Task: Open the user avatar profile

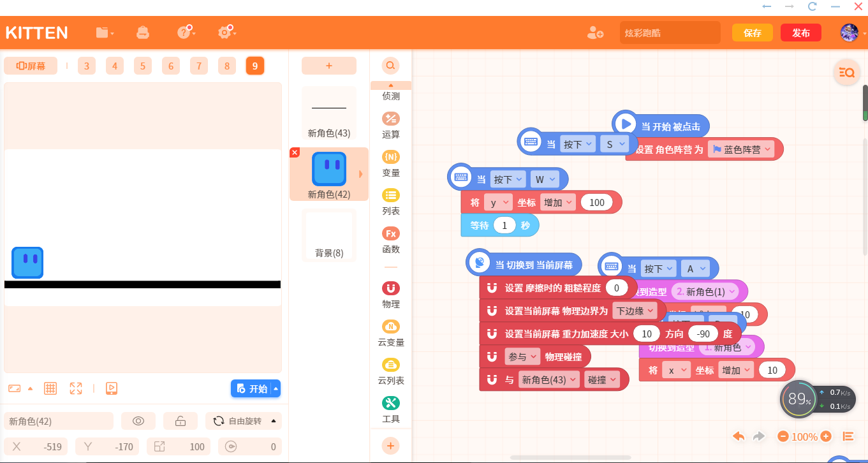Action: tap(849, 33)
